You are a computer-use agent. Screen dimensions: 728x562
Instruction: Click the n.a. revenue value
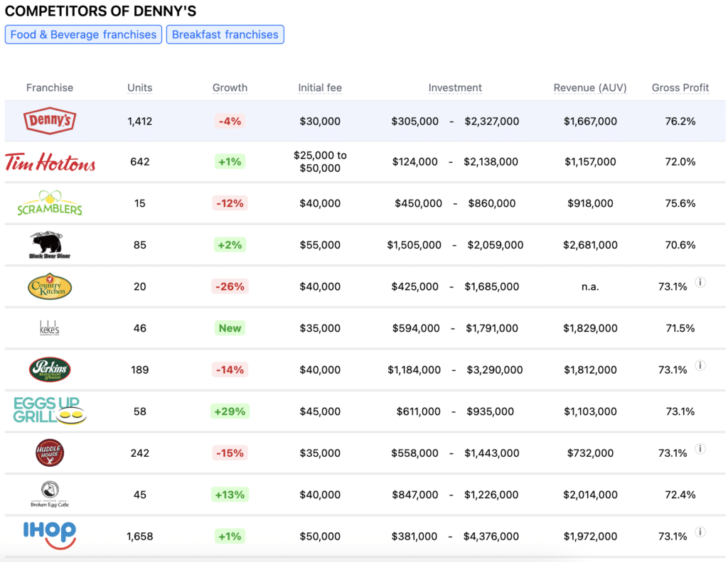pyautogui.click(x=590, y=287)
